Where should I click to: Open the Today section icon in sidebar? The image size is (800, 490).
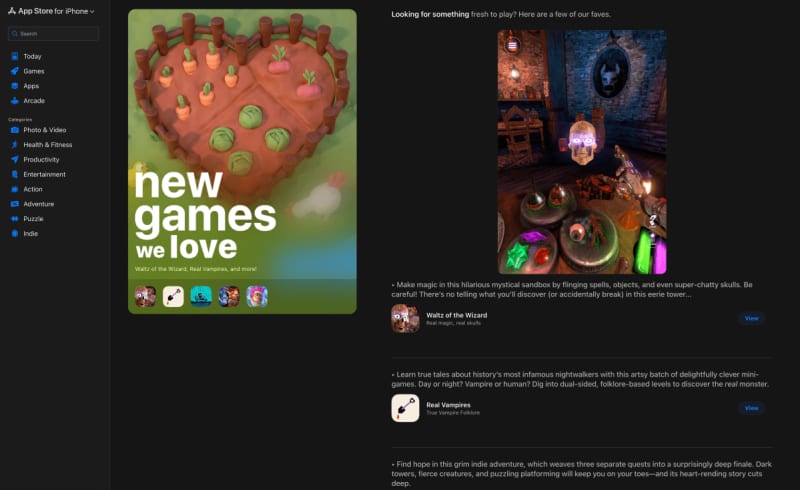click(15, 56)
